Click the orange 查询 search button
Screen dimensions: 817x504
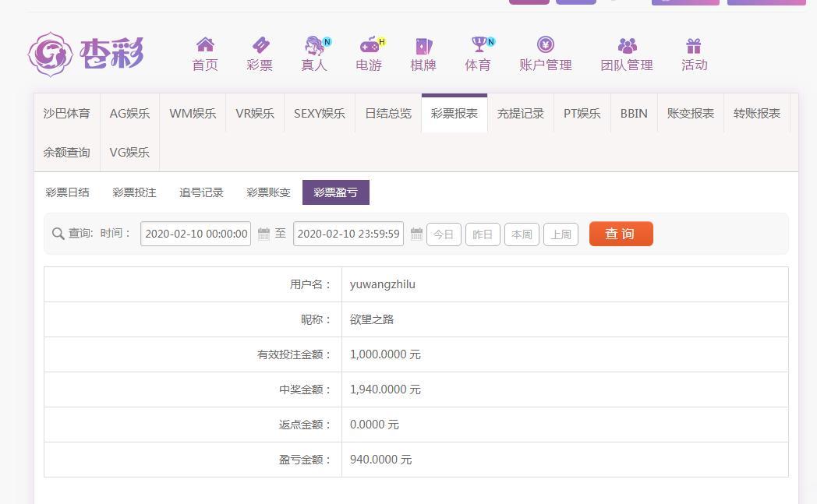[x=621, y=234]
